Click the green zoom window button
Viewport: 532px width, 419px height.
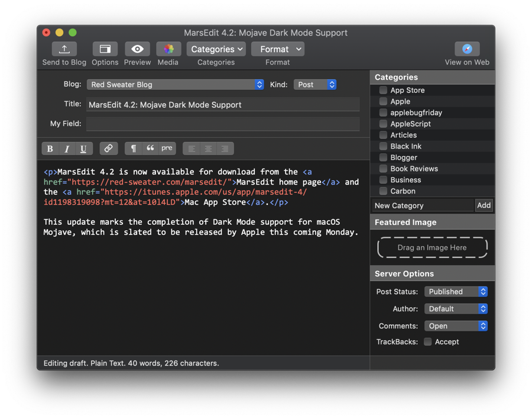pyautogui.click(x=73, y=33)
